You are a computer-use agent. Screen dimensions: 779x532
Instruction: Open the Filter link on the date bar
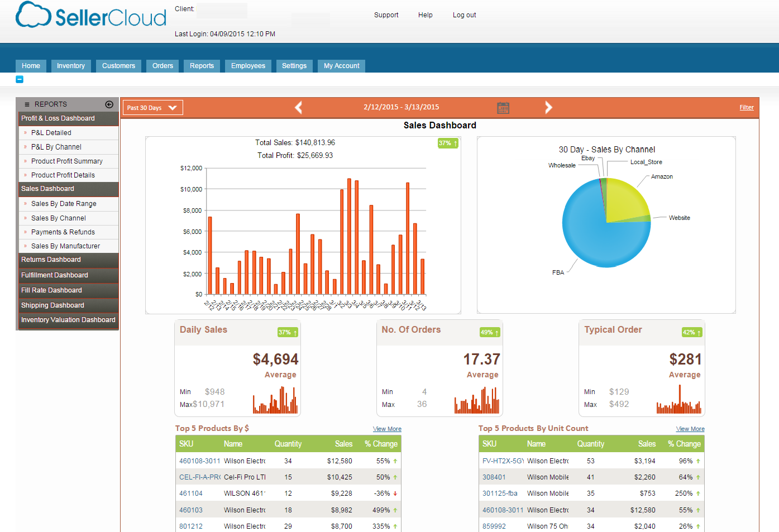point(747,107)
